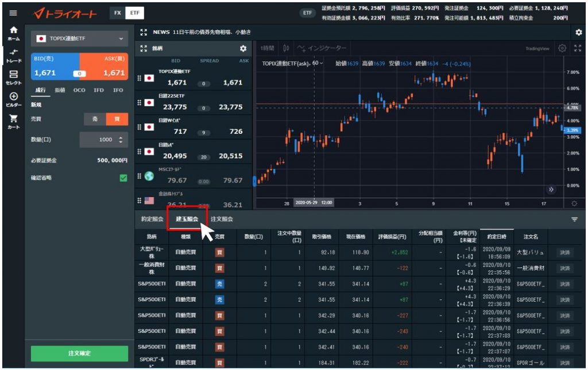Go to ホーム in the sidebar
The width and height of the screenshot is (588, 370).
(x=14, y=33)
